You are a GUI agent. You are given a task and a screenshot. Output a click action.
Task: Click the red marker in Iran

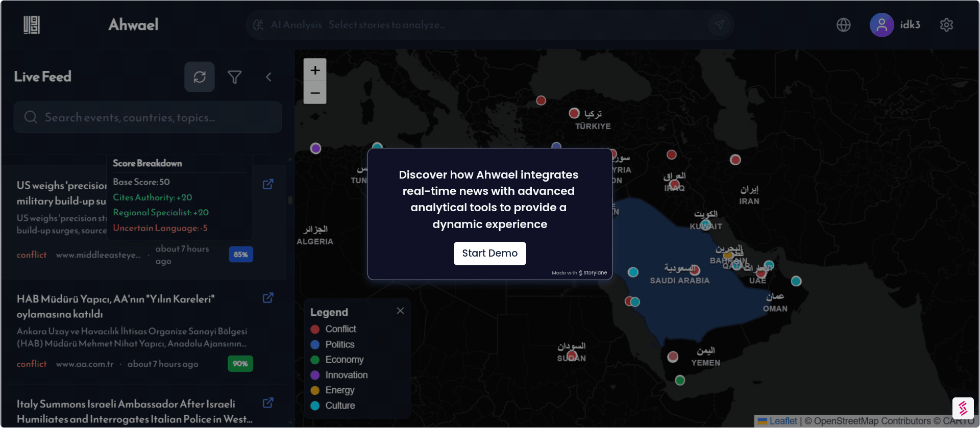point(735,160)
